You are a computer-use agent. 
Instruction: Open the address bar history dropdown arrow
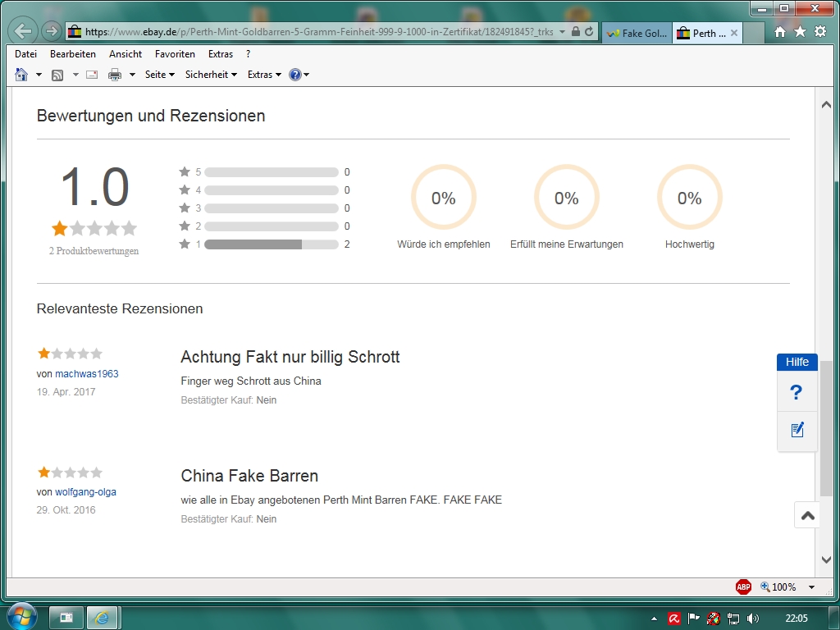click(x=562, y=32)
